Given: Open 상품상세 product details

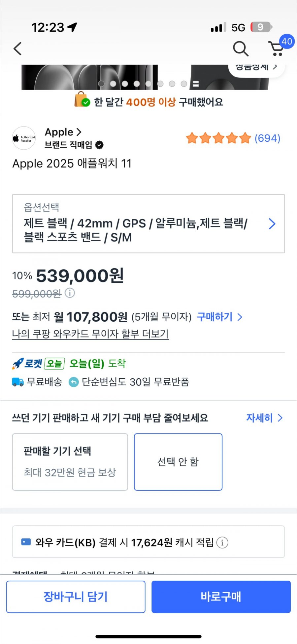Looking at the screenshot, I should pos(256,67).
